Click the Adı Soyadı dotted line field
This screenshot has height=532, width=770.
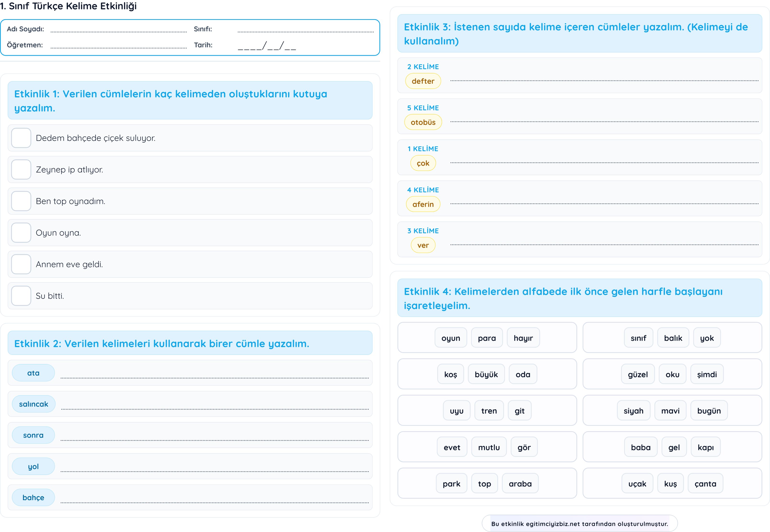[x=119, y=29]
